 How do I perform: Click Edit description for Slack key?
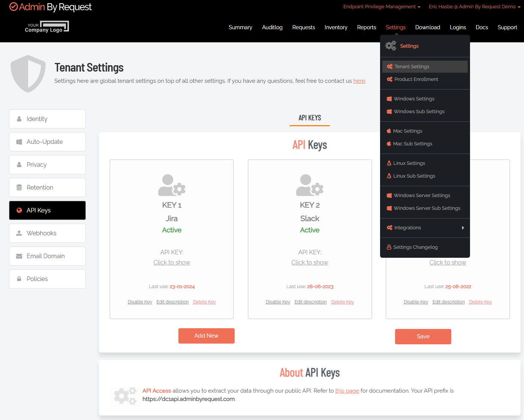[x=310, y=302]
